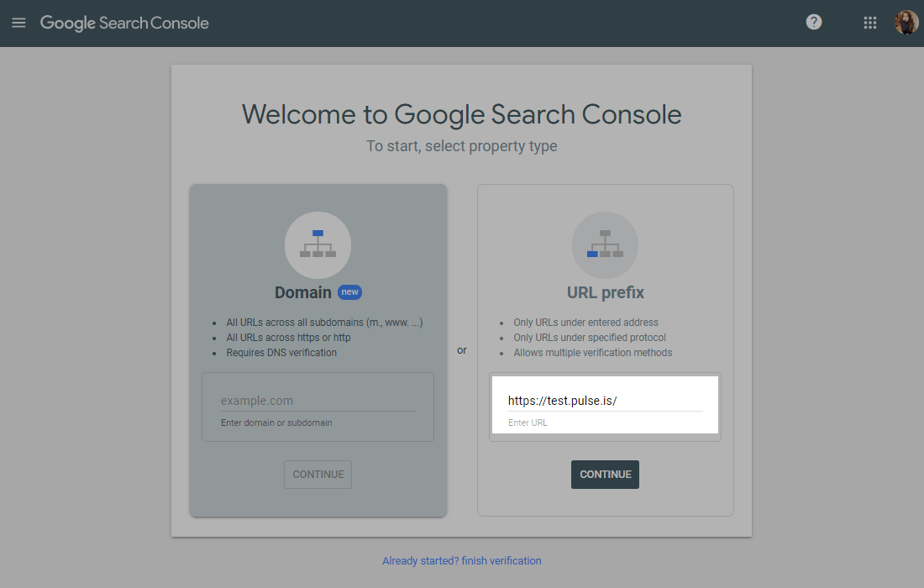This screenshot has height=588, width=924.
Task: Click the Help question mark icon
Action: [x=814, y=23]
